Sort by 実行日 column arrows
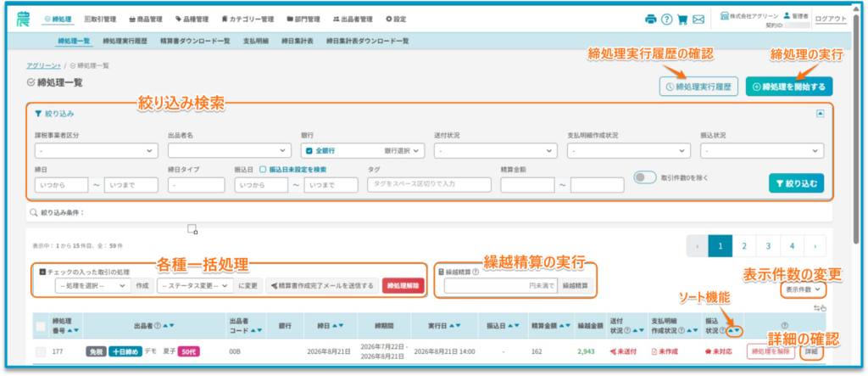 [455, 326]
